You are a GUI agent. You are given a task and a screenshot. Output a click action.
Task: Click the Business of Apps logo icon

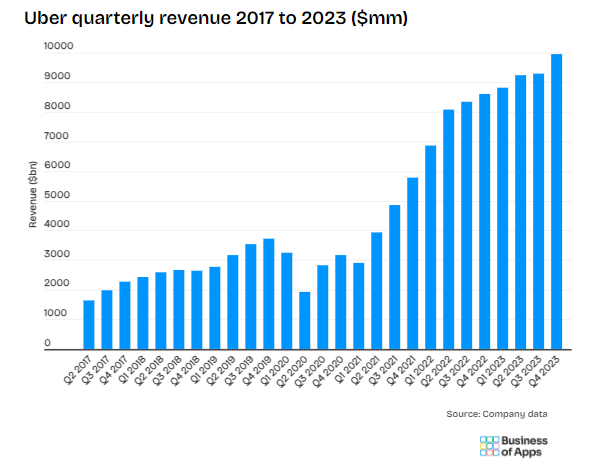click(489, 446)
